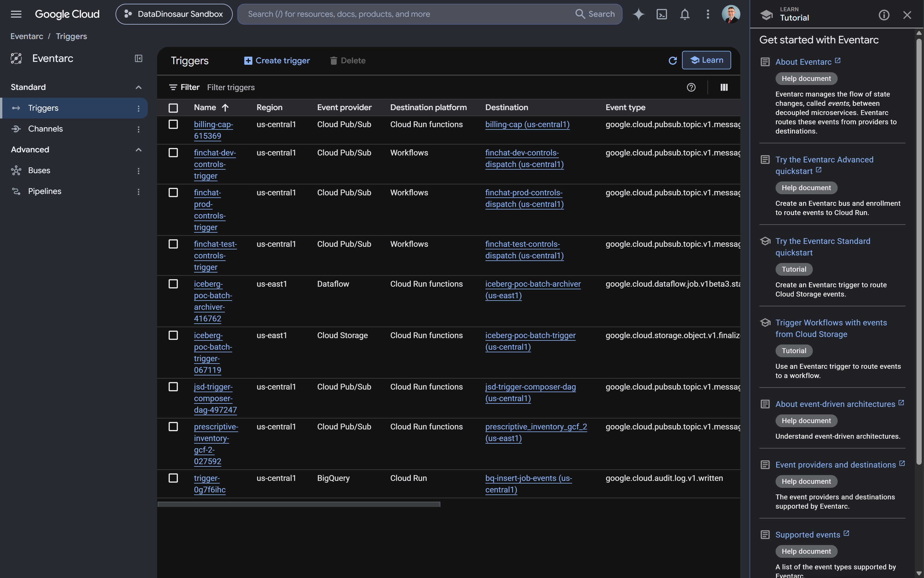Open Channels in the side navigation
The width and height of the screenshot is (924, 578).
click(x=74, y=129)
